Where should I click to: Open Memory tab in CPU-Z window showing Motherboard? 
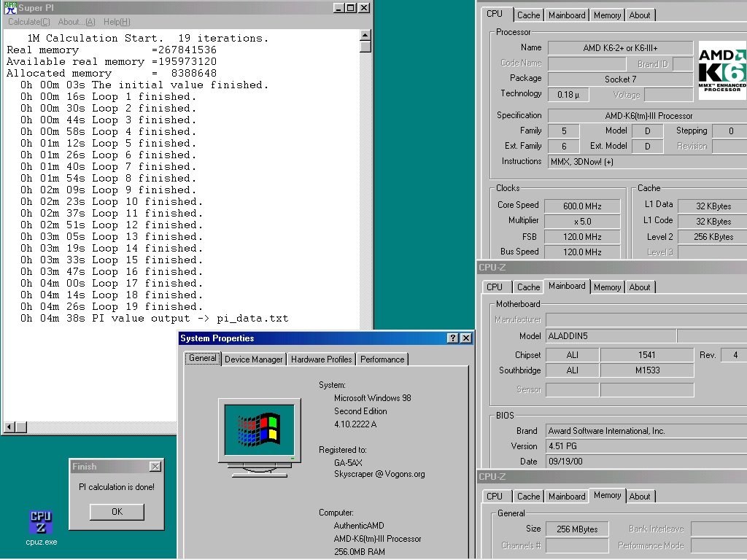pos(608,287)
